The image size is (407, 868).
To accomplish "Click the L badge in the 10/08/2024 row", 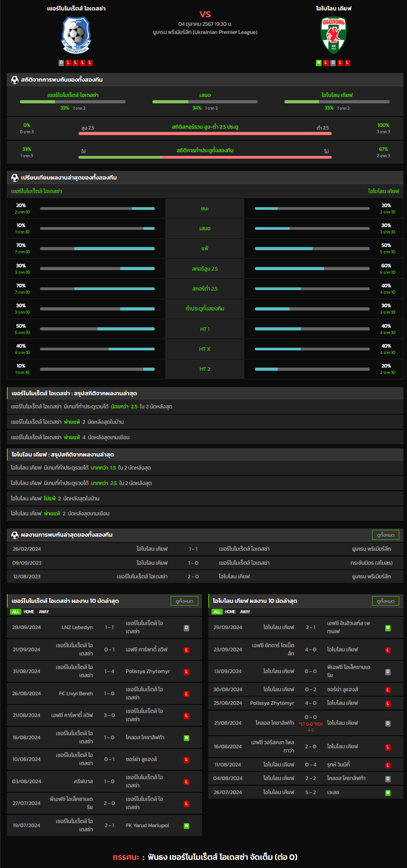I will click(186, 760).
